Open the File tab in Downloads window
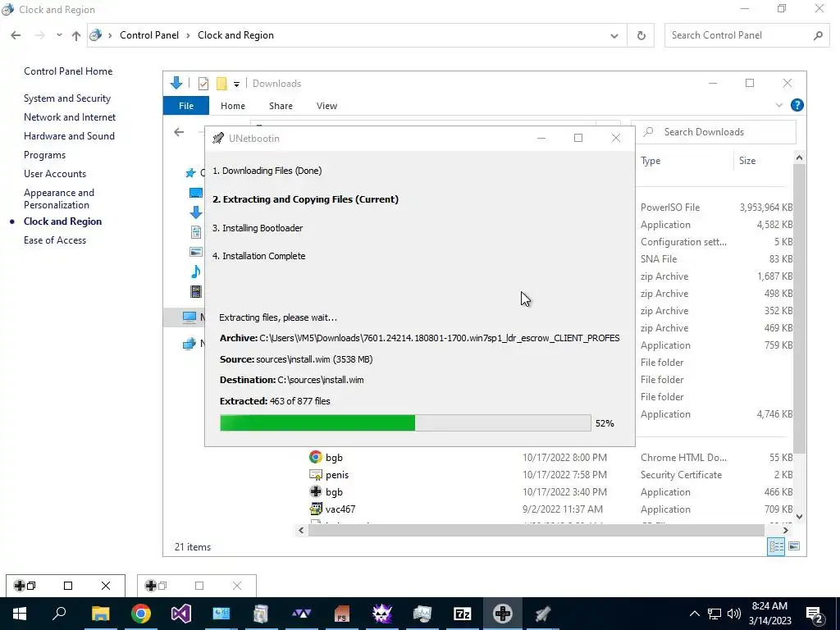This screenshot has width=840, height=630. [186, 106]
